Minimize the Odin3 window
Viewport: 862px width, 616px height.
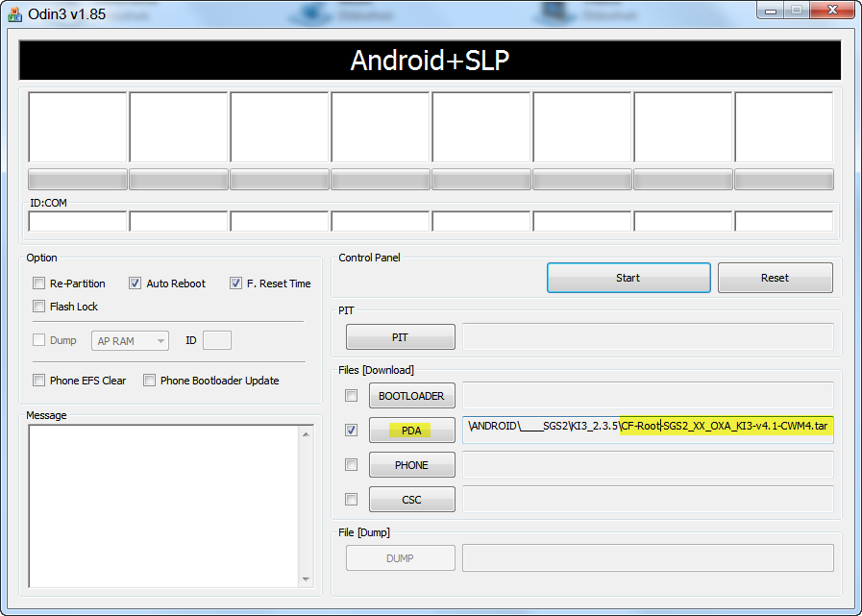click(x=770, y=11)
